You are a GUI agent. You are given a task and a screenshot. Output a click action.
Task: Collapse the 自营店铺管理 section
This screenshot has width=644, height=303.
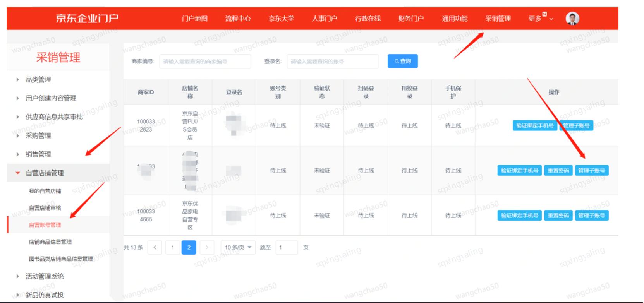pyautogui.click(x=18, y=173)
